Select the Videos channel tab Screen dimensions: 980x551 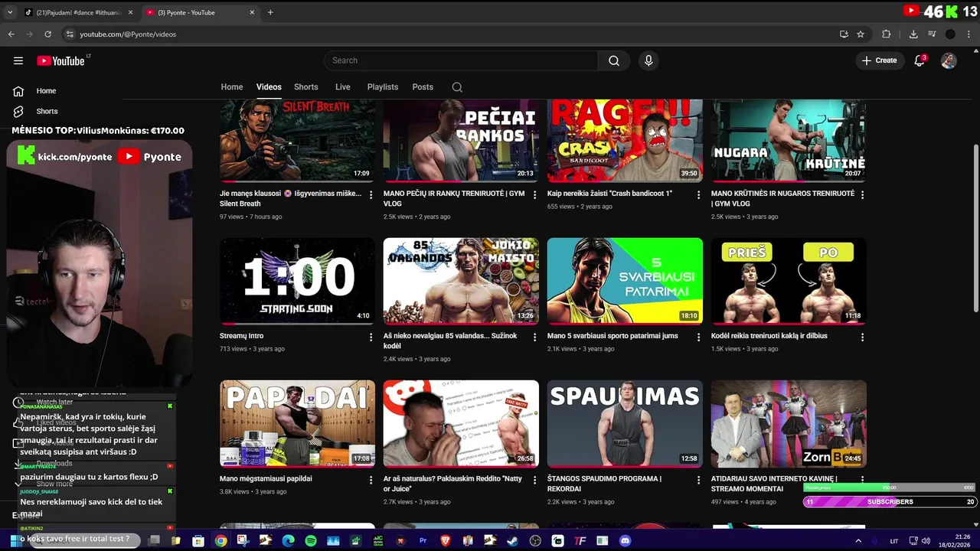click(x=269, y=87)
